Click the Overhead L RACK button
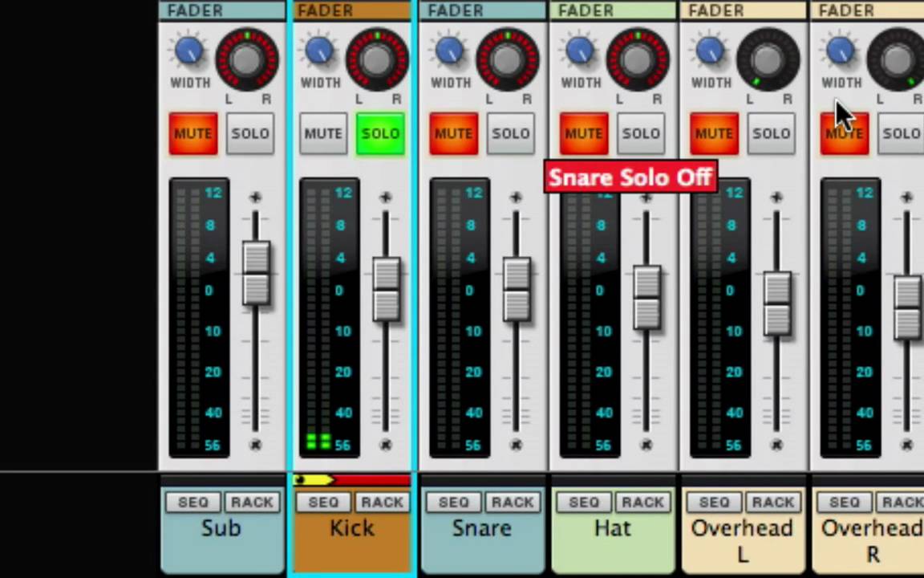This screenshot has width=924, height=578. coord(773,503)
